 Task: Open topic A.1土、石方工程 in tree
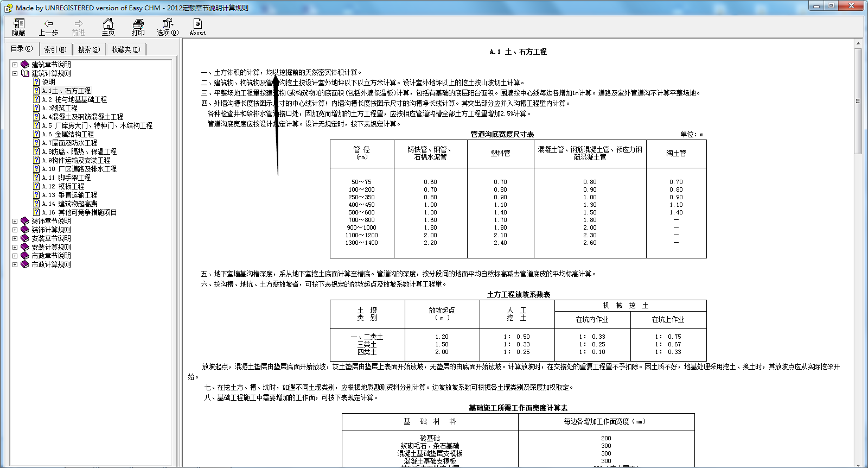tap(66, 91)
